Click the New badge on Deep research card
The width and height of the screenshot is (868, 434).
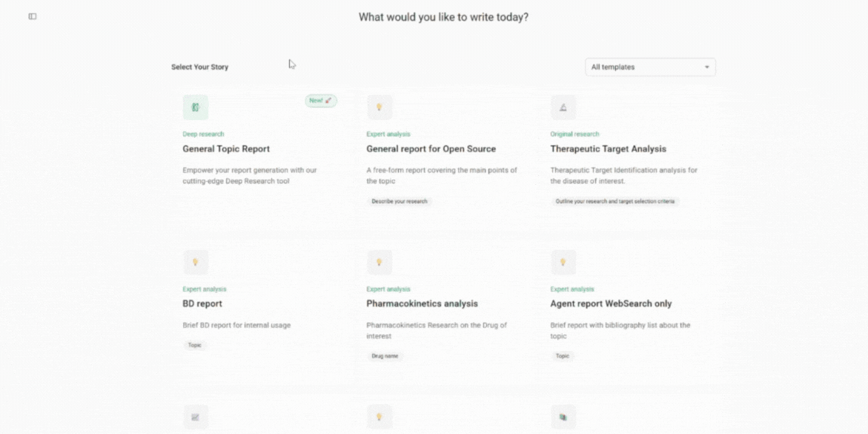pos(321,100)
